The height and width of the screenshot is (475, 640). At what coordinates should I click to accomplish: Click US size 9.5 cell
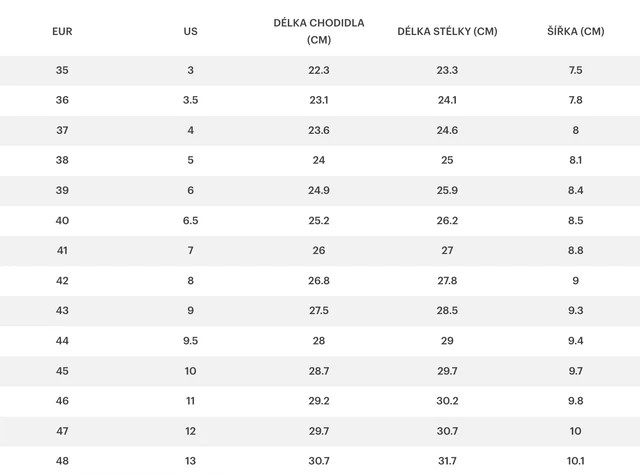click(190, 341)
